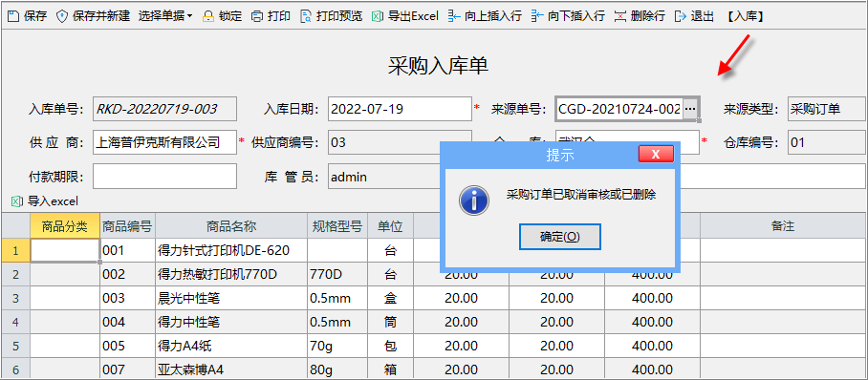Click the 退出 exit icon

tap(681, 16)
